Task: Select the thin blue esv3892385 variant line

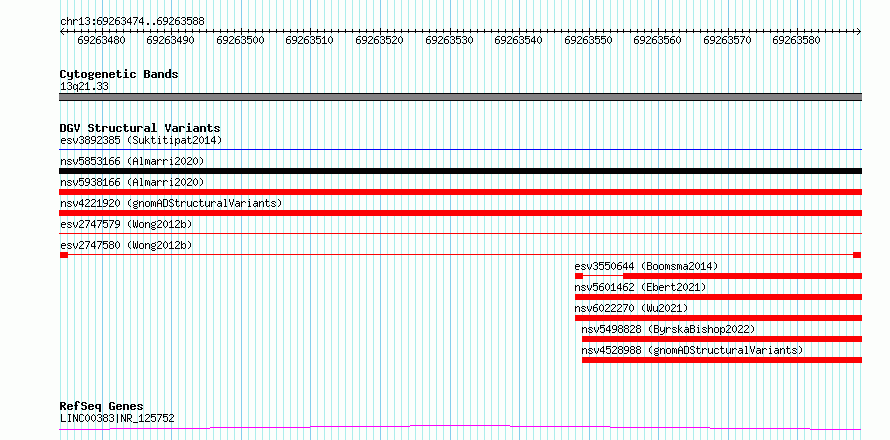Action: point(460,150)
